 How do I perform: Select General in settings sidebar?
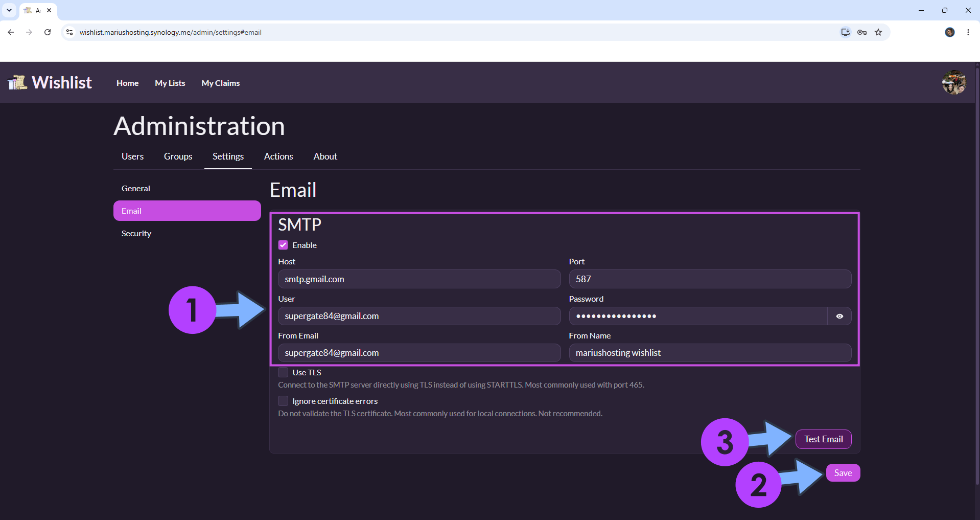pos(187,188)
